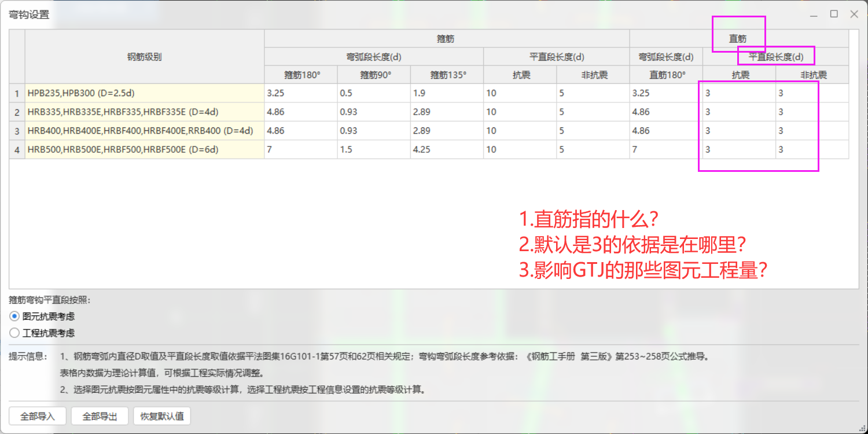Edit 箍筋180° value 3.25 in HPB235 row
This screenshot has height=434, width=868.
pos(301,93)
